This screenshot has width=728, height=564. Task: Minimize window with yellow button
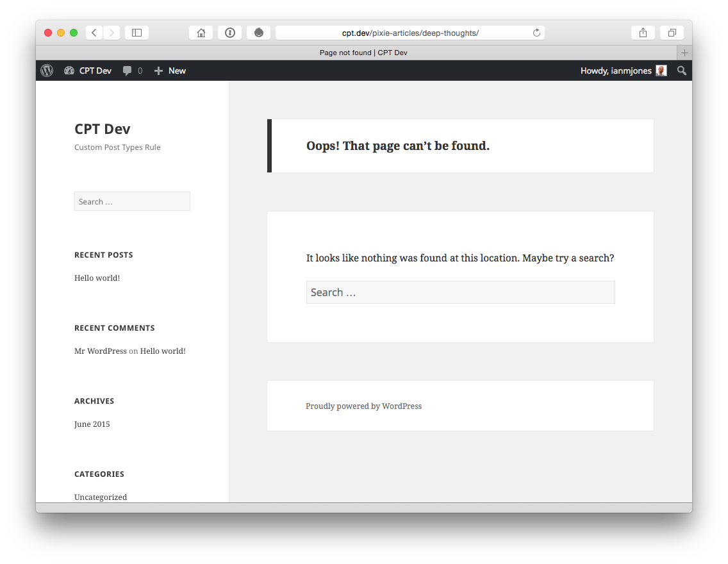61,33
